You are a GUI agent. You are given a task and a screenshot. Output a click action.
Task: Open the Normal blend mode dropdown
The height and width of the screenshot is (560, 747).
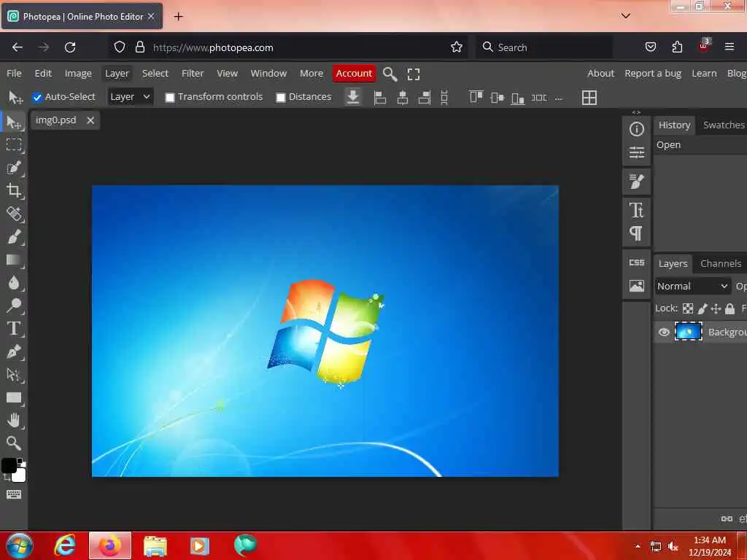point(692,286)
